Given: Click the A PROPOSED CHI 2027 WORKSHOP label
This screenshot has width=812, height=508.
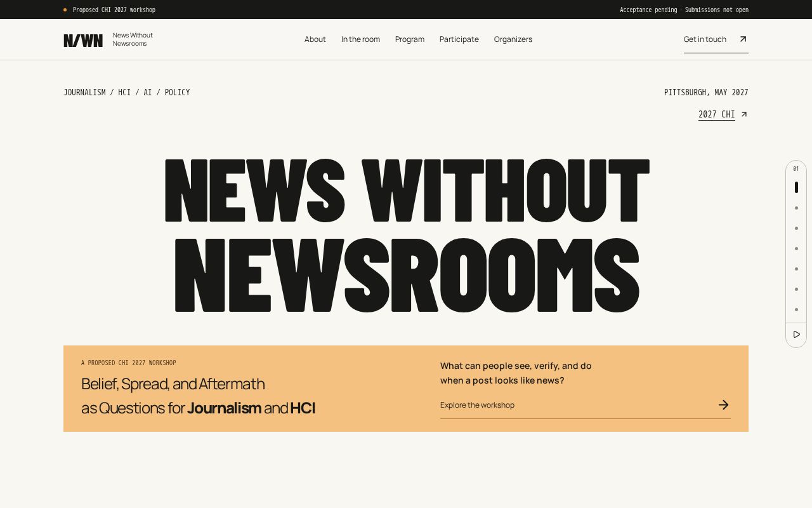Looking at the screenshot, I should [129, 363].
